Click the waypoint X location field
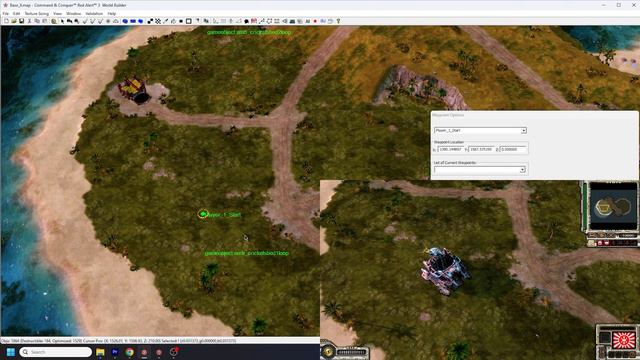Viewport: 640px width, 360px height. coord(451,149)
